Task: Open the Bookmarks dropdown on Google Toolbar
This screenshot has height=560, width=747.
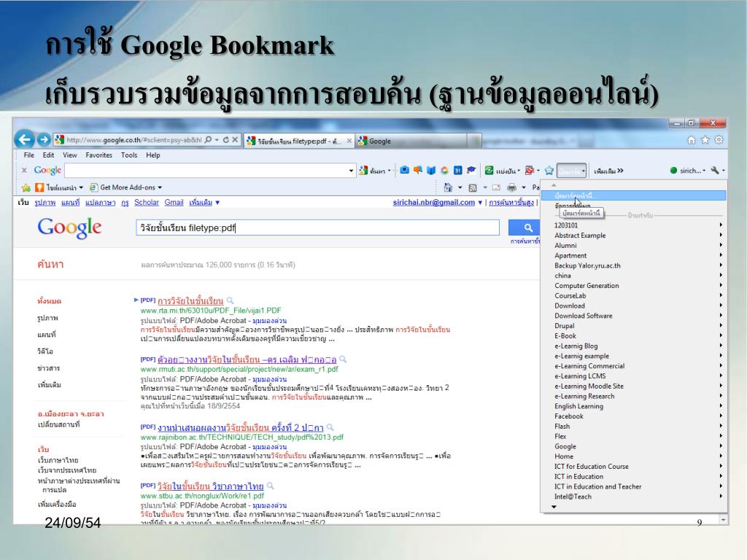Action: point(571,171)
